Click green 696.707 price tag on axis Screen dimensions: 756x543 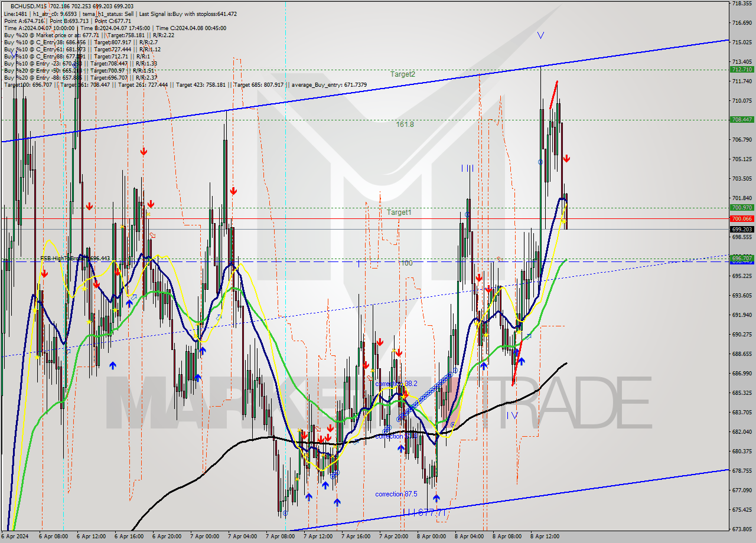tap(742, 258)
